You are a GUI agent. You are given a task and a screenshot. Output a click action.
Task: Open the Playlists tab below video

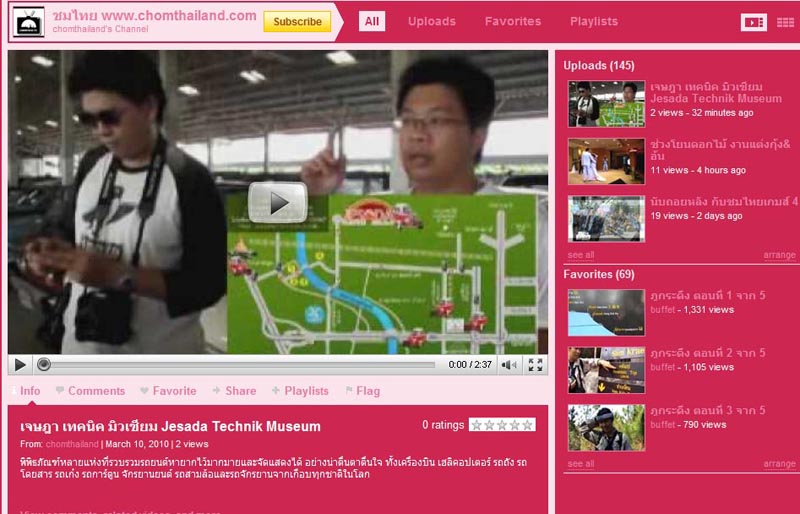[301, 391]
